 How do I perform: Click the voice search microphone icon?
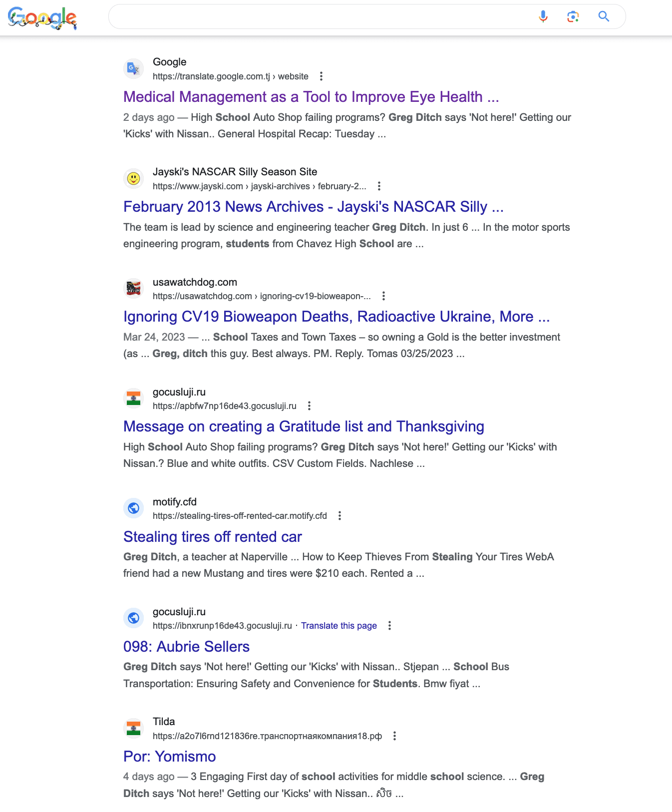(x=543, y=16)
